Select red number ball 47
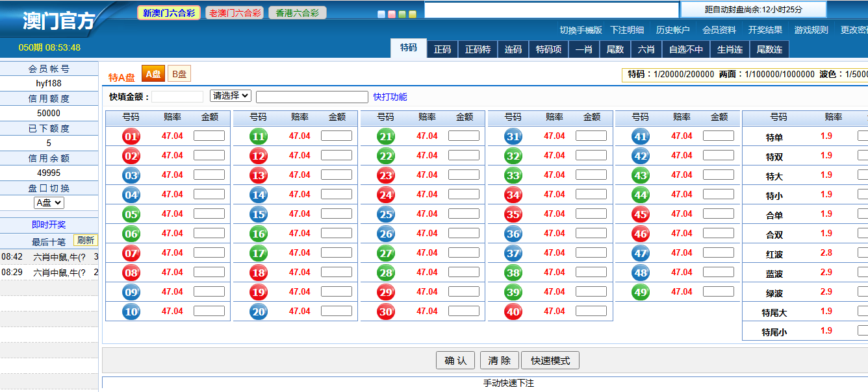This screenshot has width=868, height=392. coord(642,252)
